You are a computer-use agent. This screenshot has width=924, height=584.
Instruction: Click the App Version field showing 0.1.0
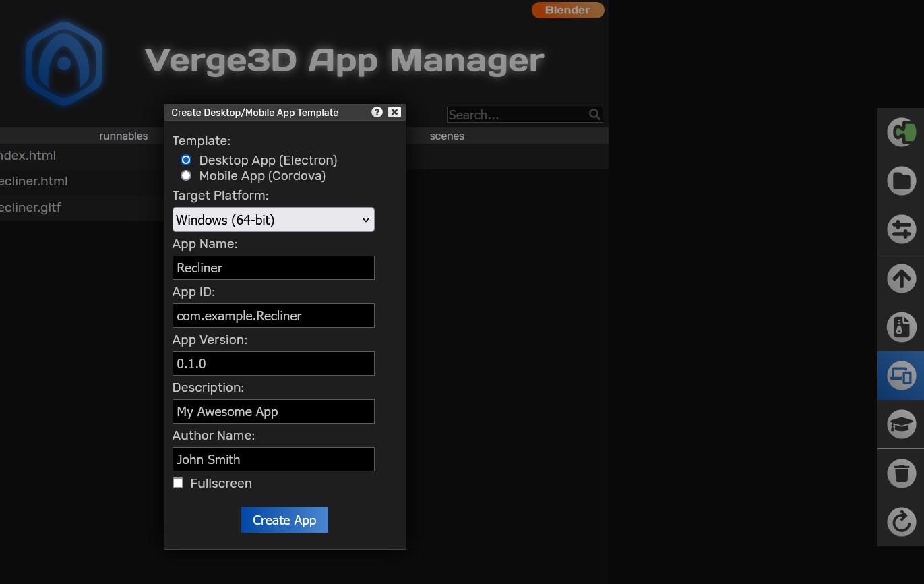[x=274, y=363]
